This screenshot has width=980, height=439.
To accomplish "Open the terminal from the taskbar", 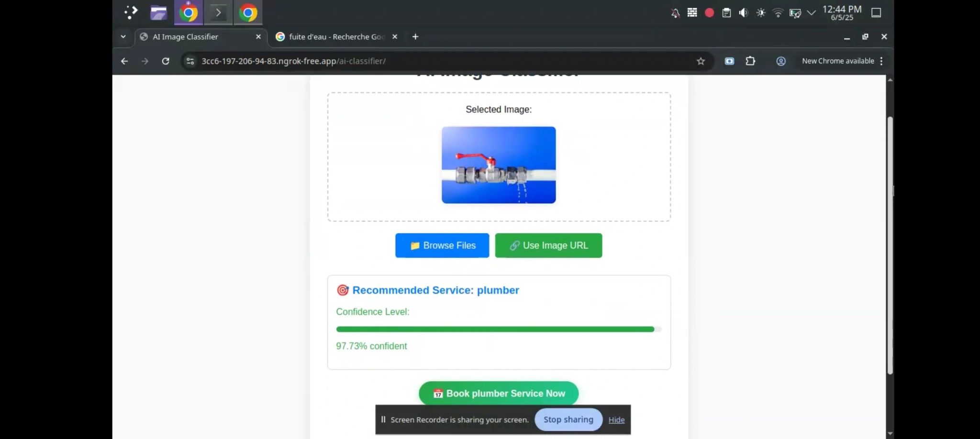I will 218,13.
